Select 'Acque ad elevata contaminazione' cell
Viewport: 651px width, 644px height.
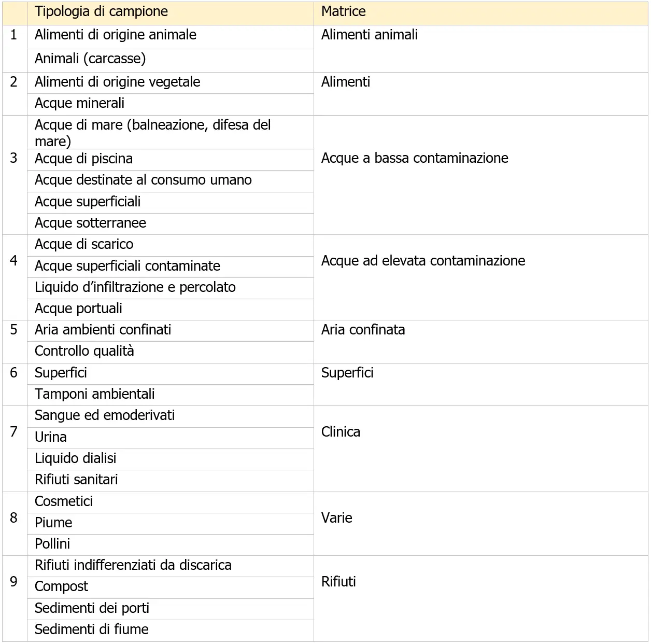[481, 277]
